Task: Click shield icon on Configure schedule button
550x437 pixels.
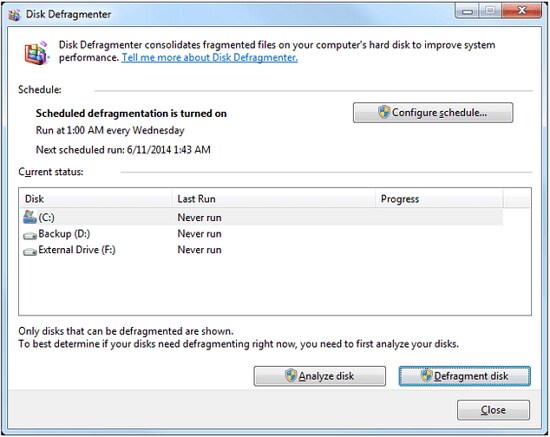Action: point(384,112)
